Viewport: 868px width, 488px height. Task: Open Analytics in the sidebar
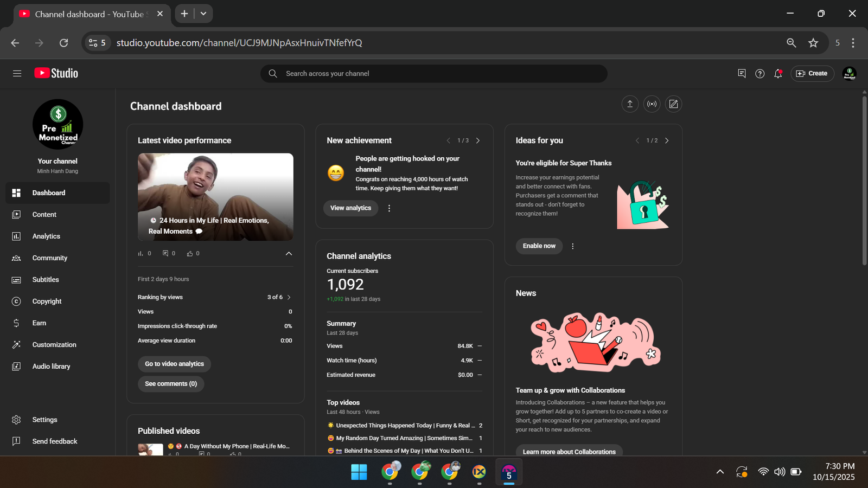coord(46,236)
